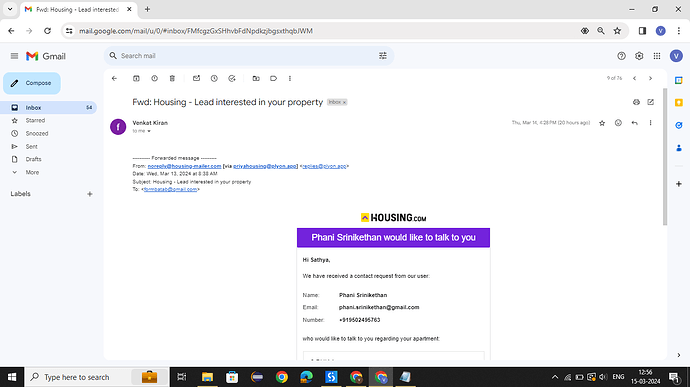Screen dimensions: 690x387
Task: Click the priyahousing@plvon.app link
Action: pos(265,166)
